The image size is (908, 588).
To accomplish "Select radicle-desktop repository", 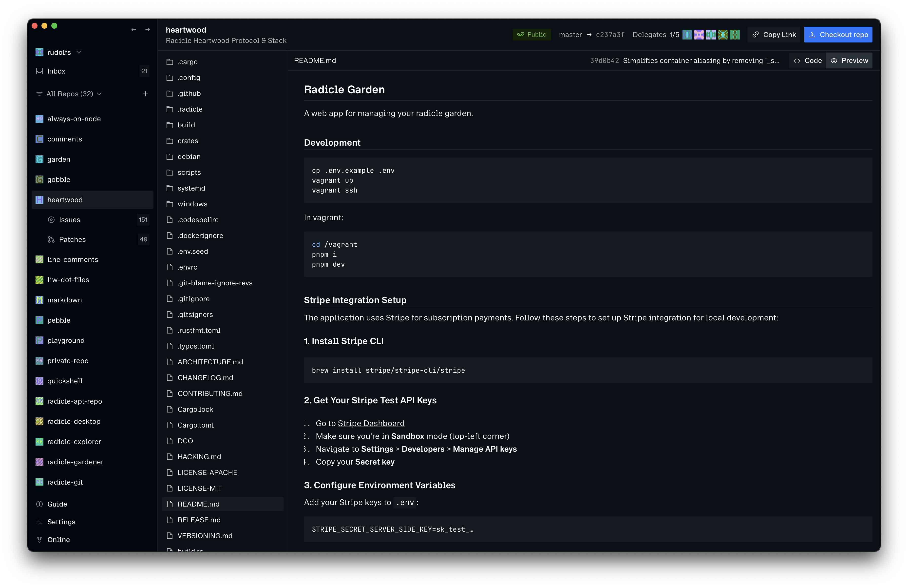I will click(74, 421).
